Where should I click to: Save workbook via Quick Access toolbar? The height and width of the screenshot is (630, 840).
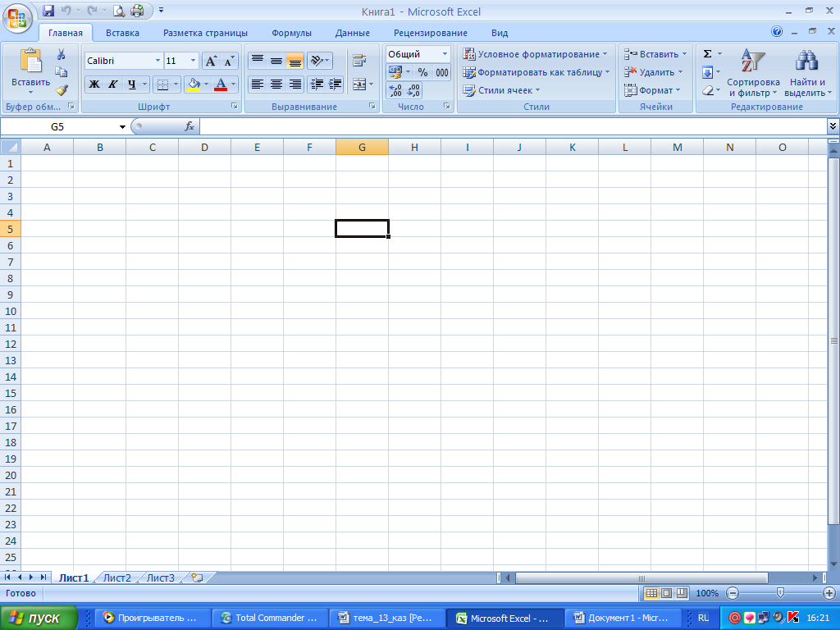point(48,10)
